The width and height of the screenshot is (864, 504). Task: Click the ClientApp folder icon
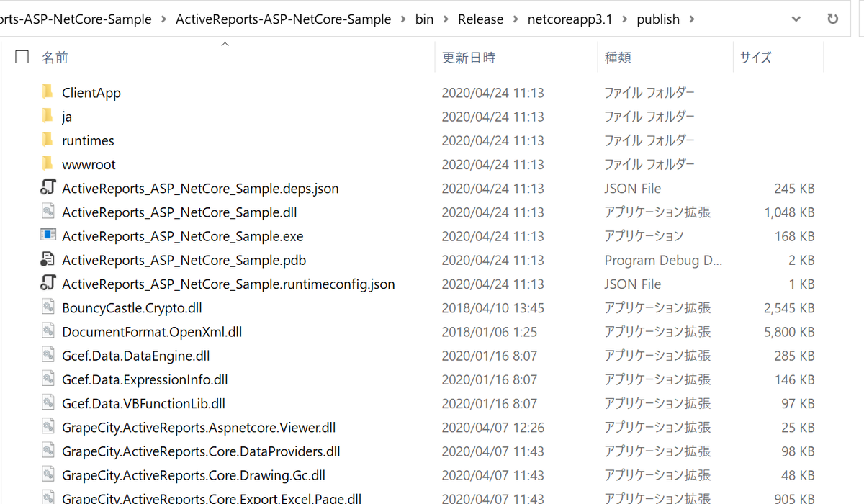click(47, 91)
